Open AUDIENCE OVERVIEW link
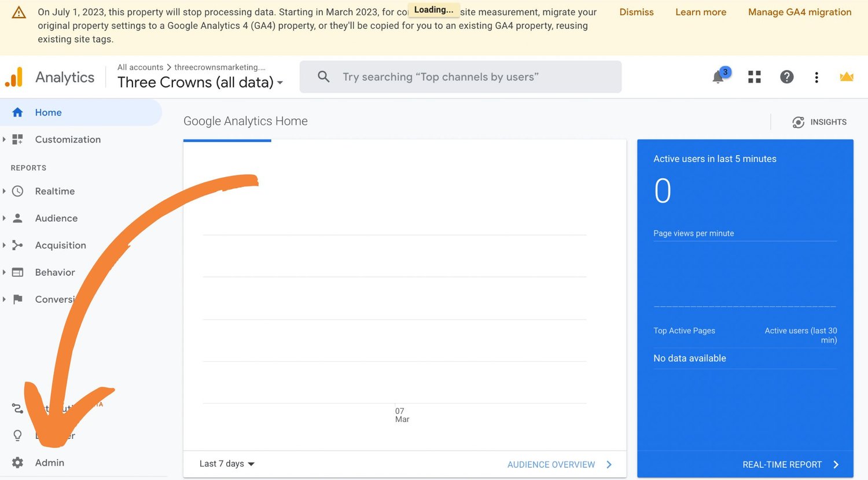The image size is (868, 480). pyautogui.click(x=551, y=465)
